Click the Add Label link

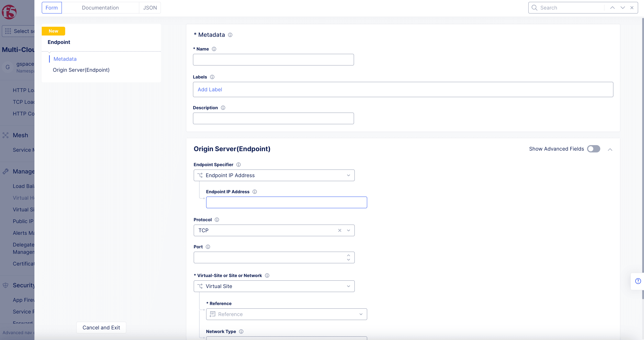(x=210, y=89)
